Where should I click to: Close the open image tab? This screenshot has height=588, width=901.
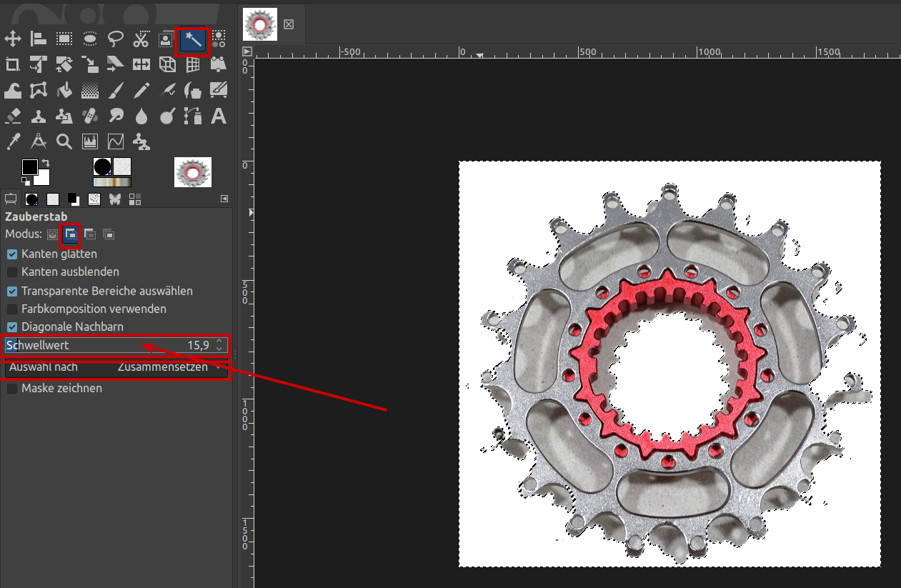tap(289, 24)
